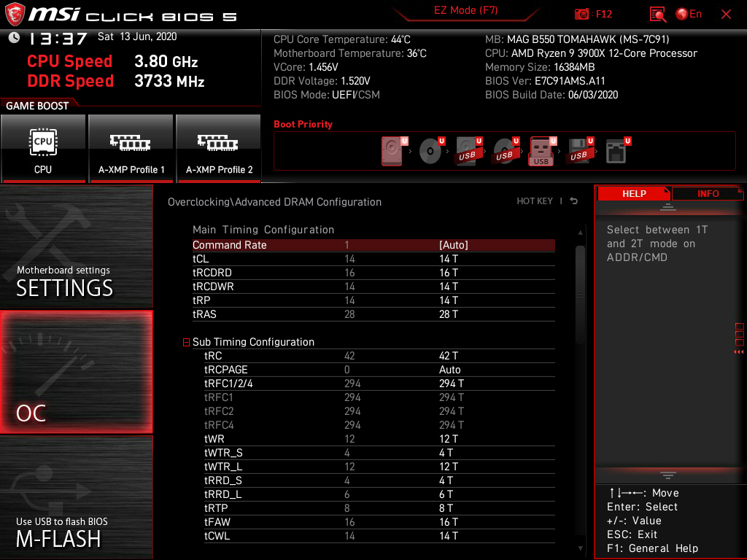Click the scroll up arrow of timing list
Screen dimensions: 747x560
point(580,233)
